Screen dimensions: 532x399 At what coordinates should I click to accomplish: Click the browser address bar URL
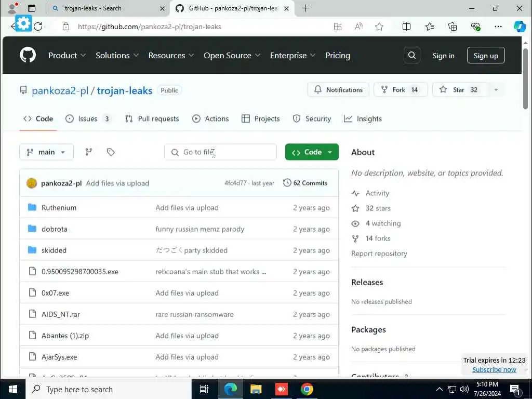(149, 26)
